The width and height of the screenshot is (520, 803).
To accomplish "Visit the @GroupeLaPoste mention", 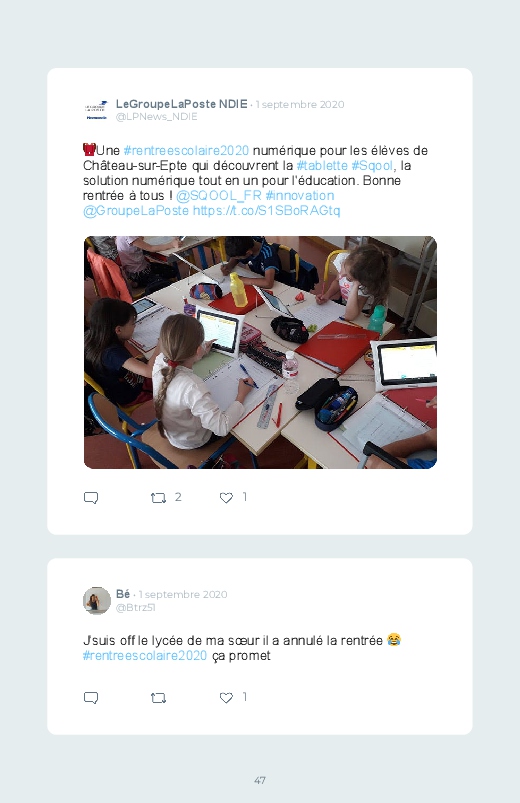I will click(136, 210).
